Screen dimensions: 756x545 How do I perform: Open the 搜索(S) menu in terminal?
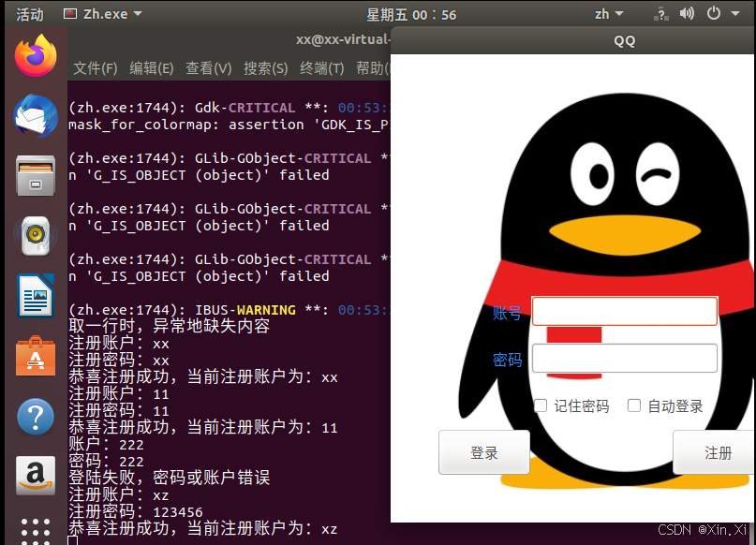[266, 68]
